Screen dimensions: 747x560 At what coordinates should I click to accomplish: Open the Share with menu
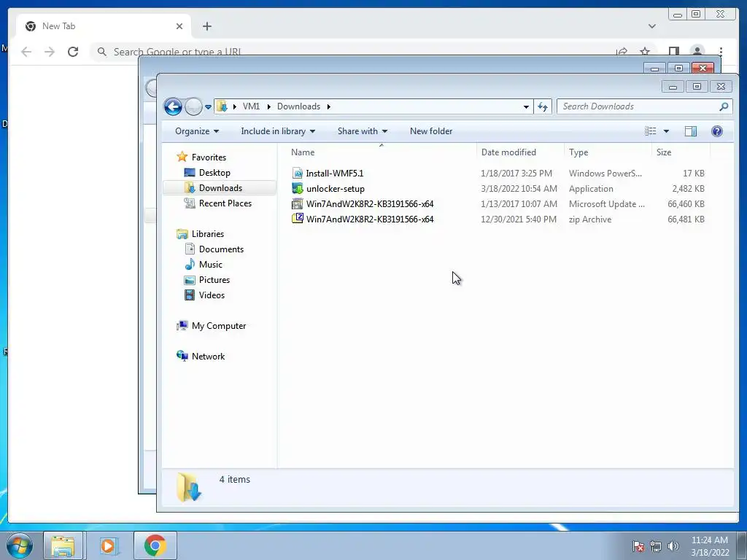pos(363,131)
